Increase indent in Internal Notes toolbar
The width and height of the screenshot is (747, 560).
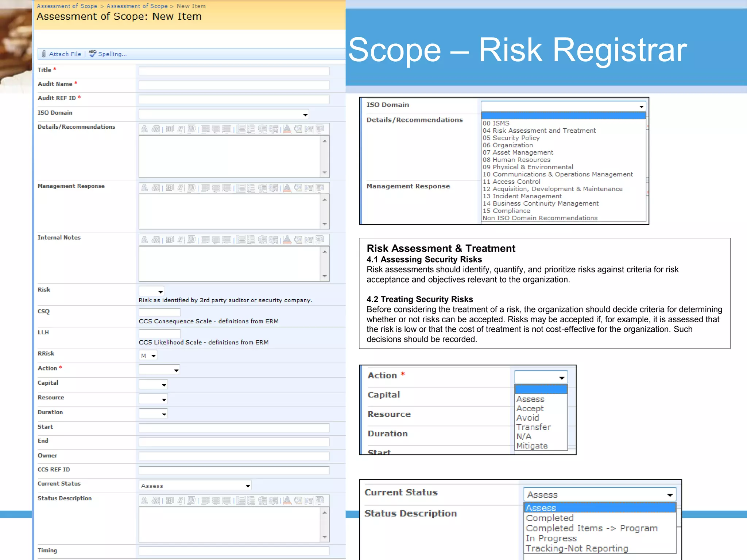point(273,240)
